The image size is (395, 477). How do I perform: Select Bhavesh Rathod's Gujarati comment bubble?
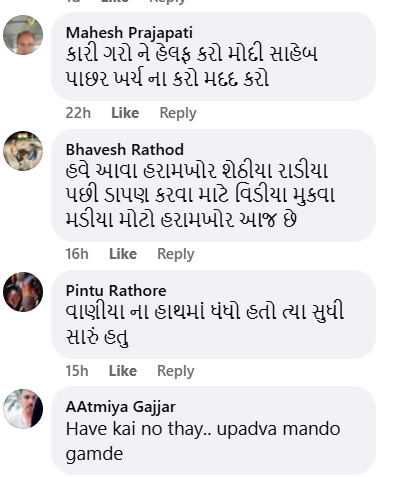(x=213, y=185)
